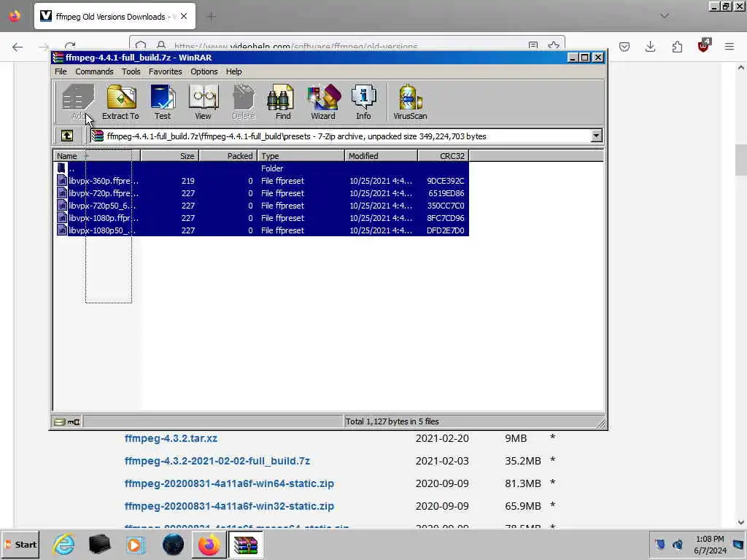Run the Test archive tool
747x560 pixels.
pos(163,102)
